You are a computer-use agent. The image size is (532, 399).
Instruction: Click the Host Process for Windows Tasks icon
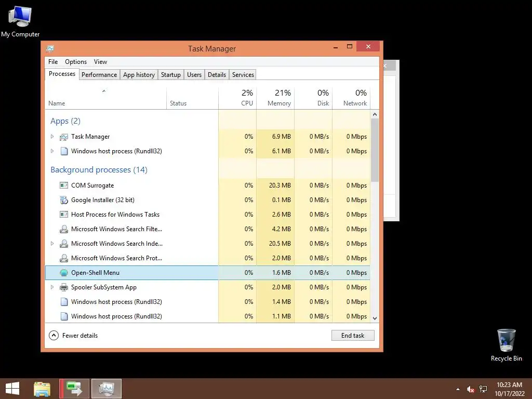click(x=64, y=215)
